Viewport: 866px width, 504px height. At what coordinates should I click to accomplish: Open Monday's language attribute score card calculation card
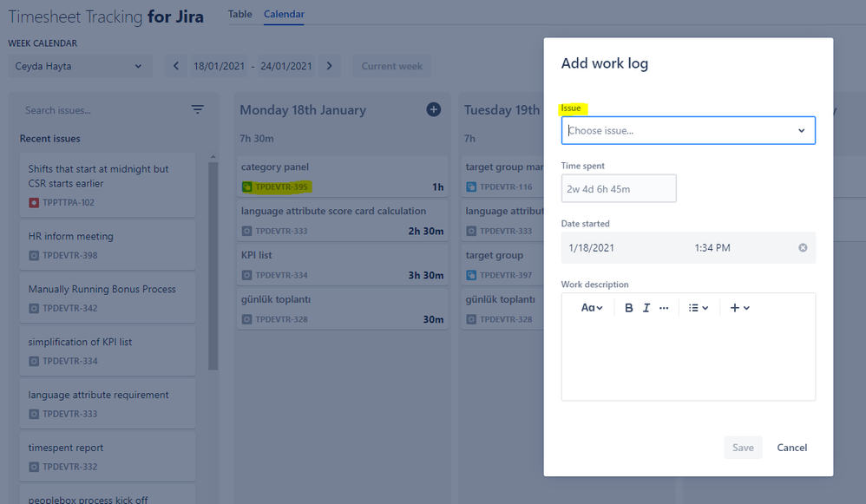343,220
